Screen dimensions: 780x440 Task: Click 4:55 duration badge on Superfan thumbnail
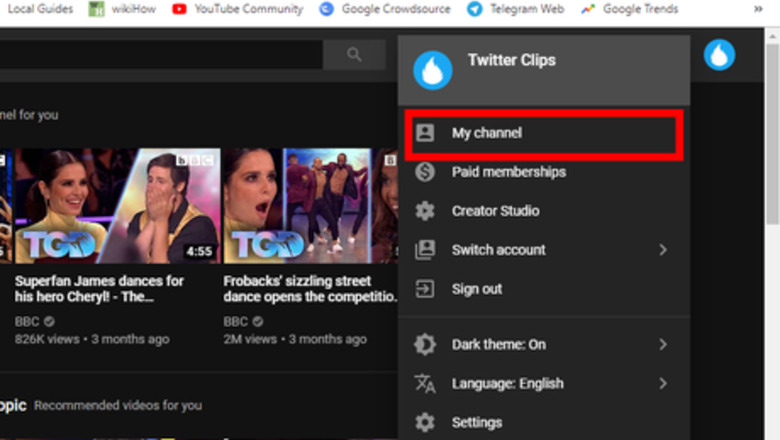pyautogui.click(x=199, y=252)
